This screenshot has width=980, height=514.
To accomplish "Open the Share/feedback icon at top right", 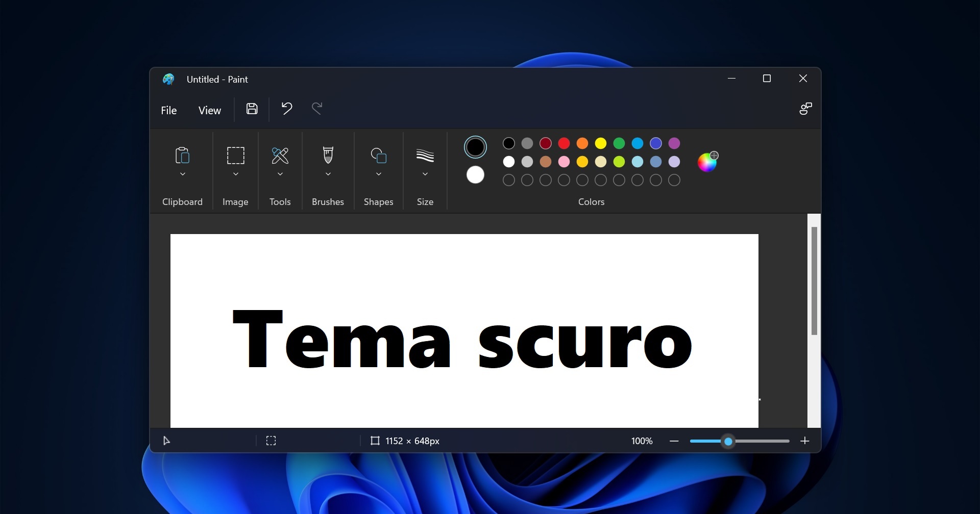I will click(805, 109).
